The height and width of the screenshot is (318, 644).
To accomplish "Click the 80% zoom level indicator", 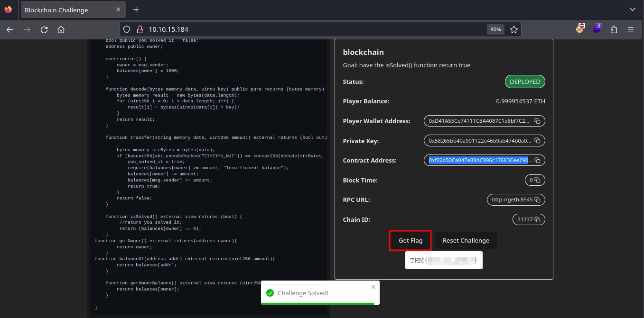I will coord(495,29).
